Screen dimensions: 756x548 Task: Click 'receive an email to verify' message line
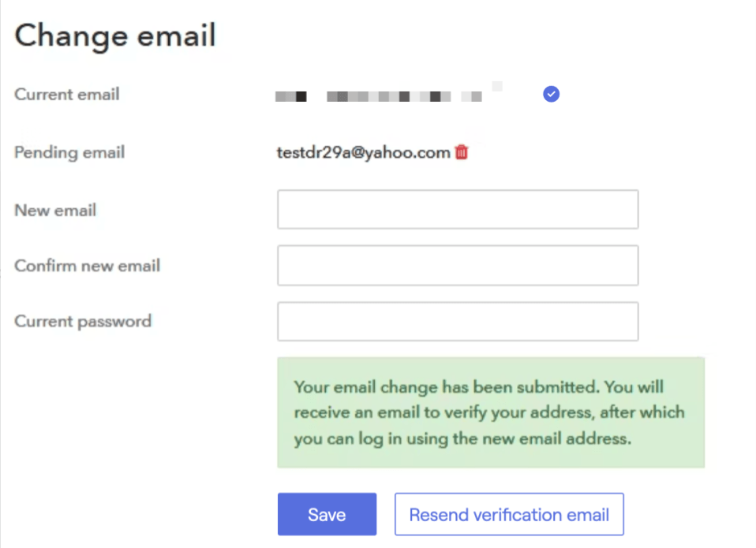[489, 412]
